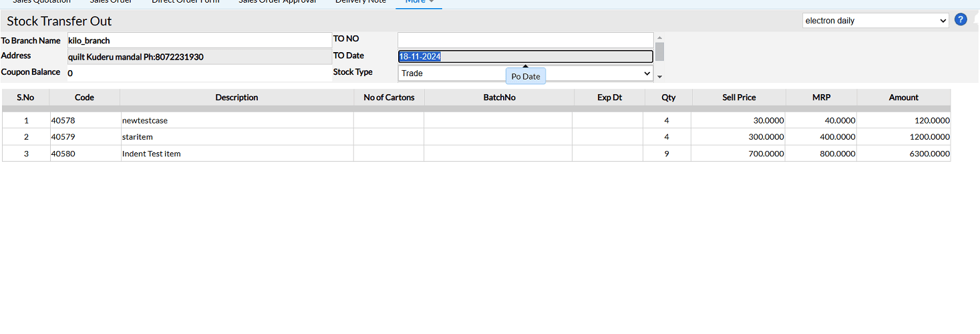Open the electron daily dropdown
Image resolution: width=980 pixels, height=334 pixels.
875,21
